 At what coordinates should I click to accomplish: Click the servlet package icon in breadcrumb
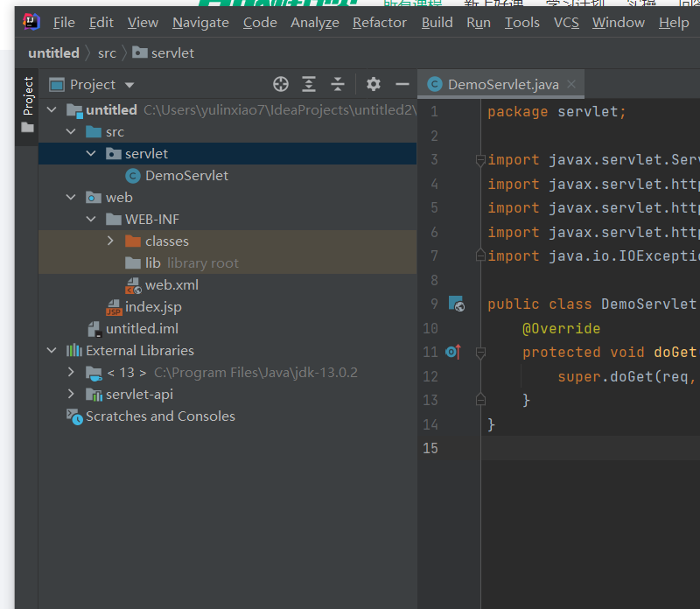[x=140, y=52]
